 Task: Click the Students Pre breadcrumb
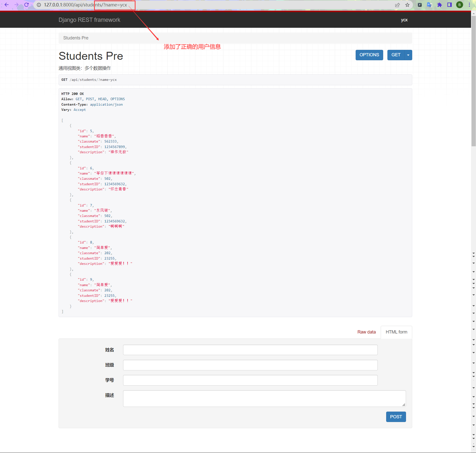pos(76,38)
